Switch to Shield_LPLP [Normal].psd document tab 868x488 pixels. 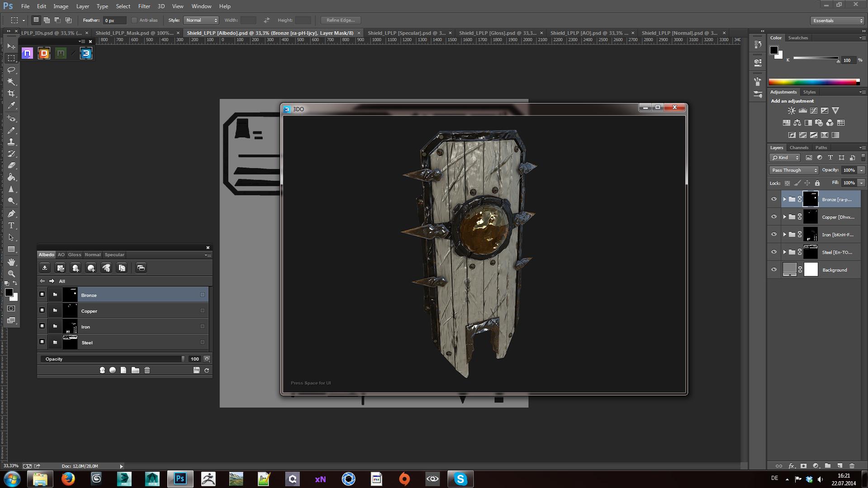click(x=679, y=33)
